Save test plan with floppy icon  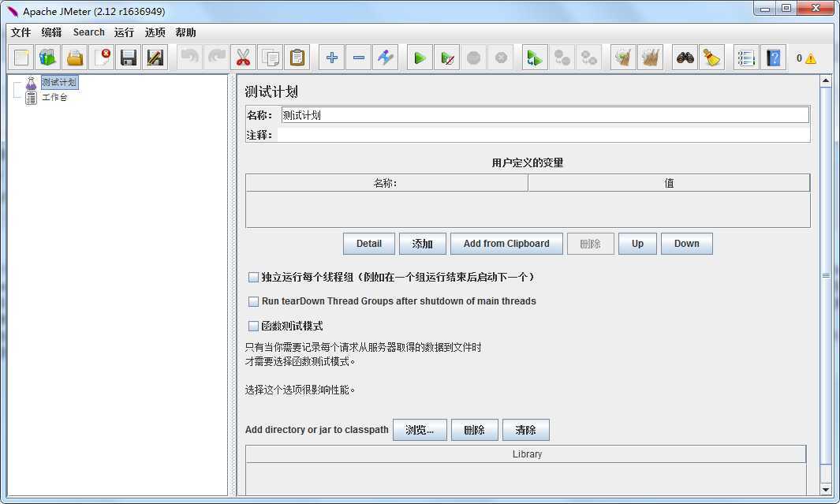pos(128,58)
